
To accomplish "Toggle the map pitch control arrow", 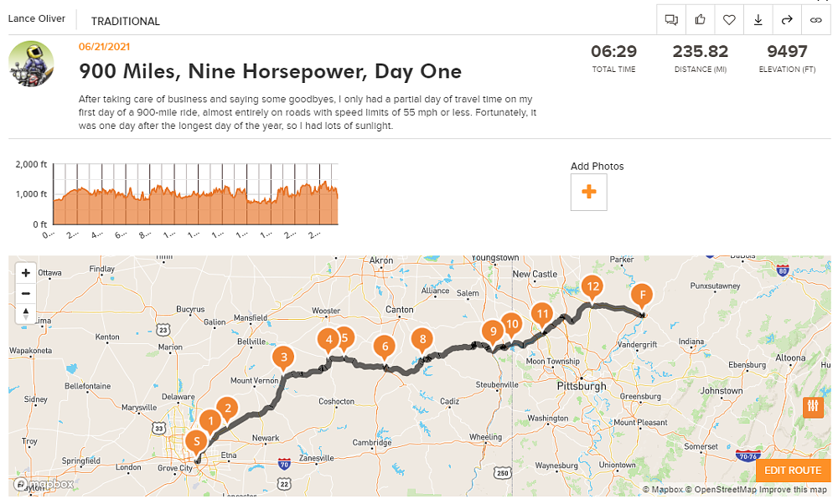I will 25,315.
